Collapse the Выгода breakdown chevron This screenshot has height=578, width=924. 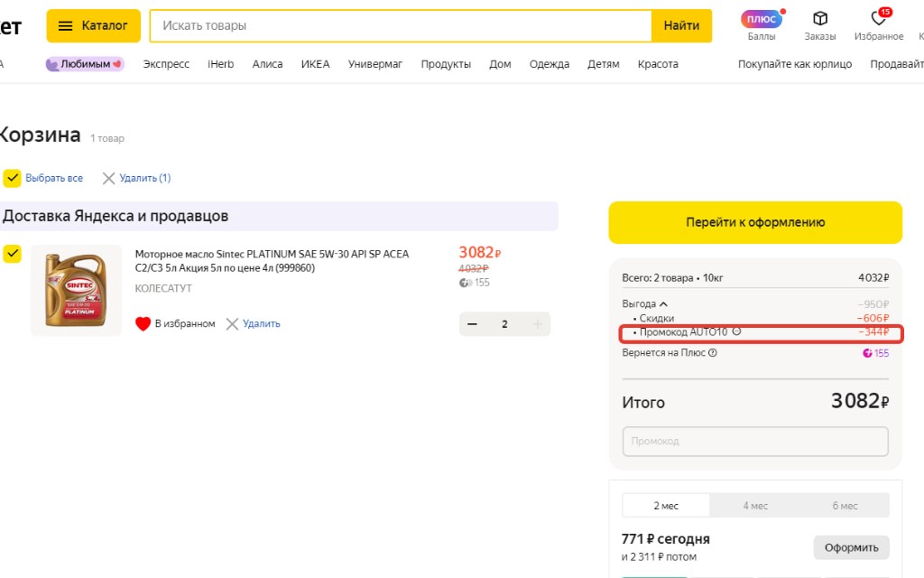point(663,304)
